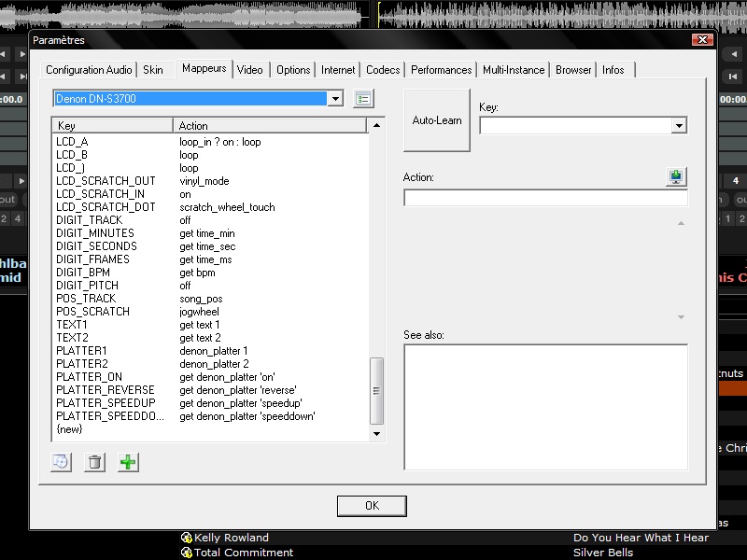Click the key list scroll-up arrow
Image resolution: width=747 pixels, height=560 pixels.
377,125
